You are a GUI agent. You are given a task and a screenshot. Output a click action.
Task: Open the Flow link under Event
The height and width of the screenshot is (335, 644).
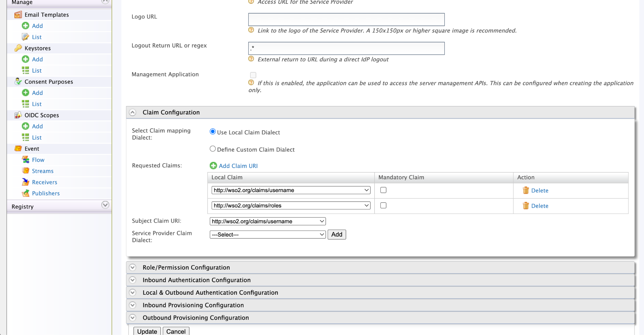click(38, 160)
